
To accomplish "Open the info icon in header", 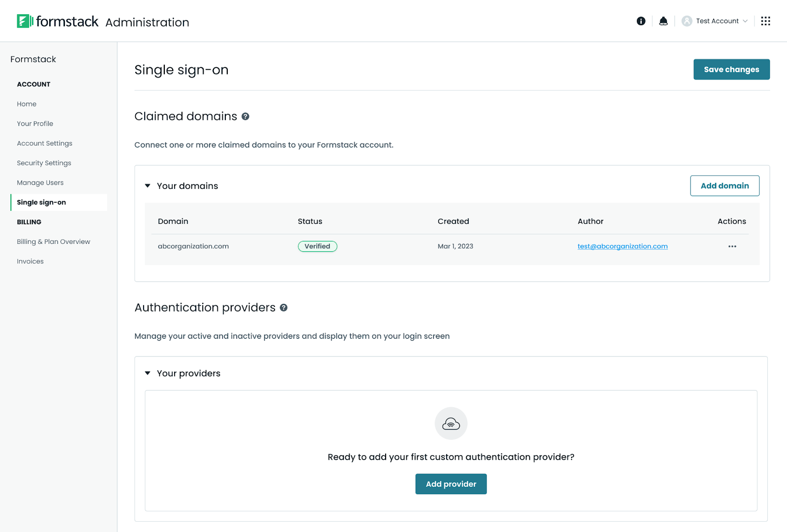I will pos(641,21).
